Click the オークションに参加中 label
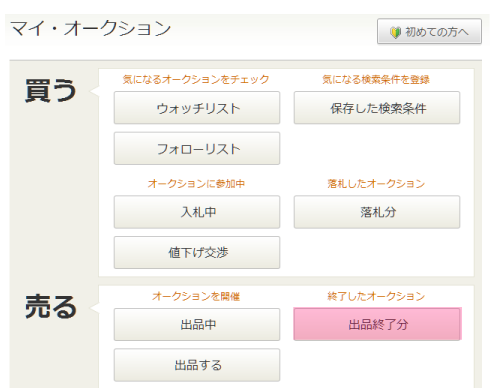Image resolution: width=494 pixels, height=388 pixels. 196,184
